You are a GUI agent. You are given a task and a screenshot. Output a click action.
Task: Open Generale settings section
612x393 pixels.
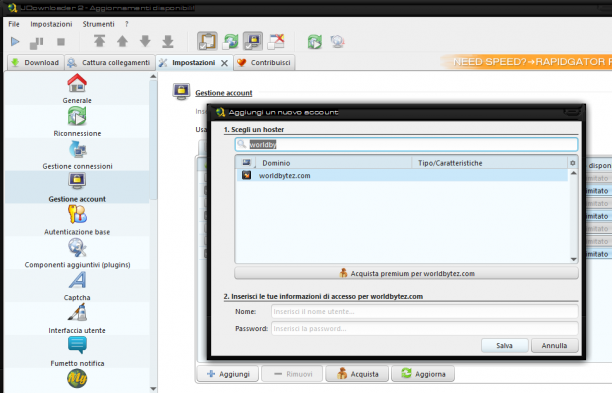point(77,89)
